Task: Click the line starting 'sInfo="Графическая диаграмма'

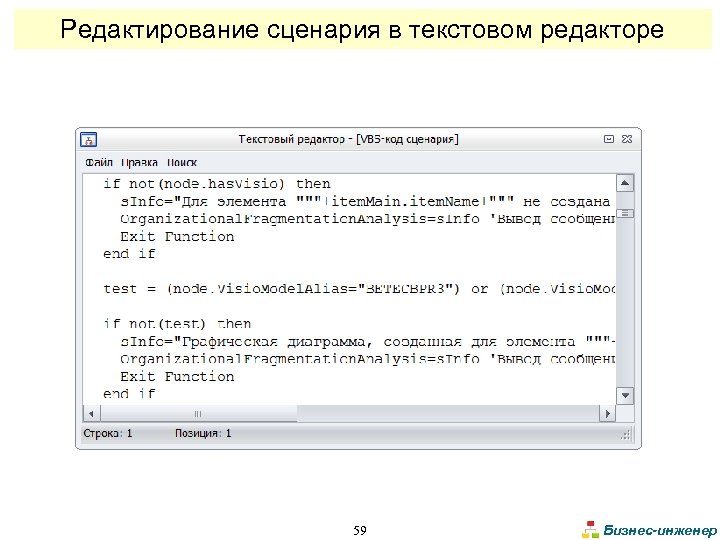Action: click(367, 342)
